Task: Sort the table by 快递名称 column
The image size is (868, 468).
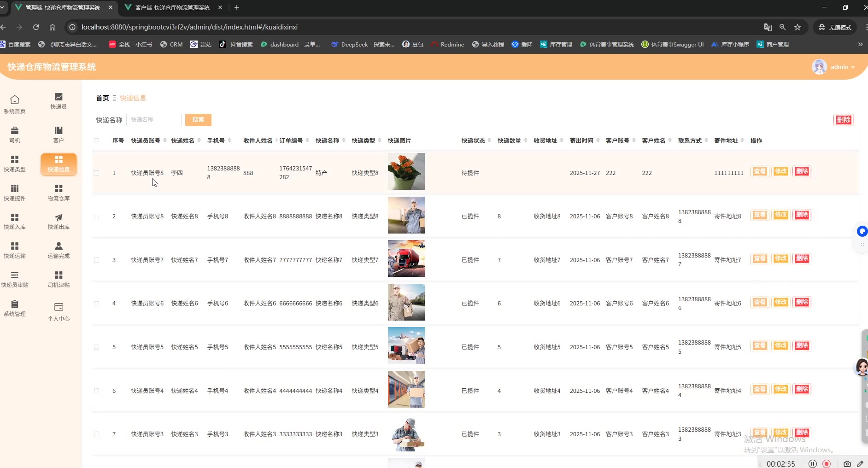Action: point(344,140)
